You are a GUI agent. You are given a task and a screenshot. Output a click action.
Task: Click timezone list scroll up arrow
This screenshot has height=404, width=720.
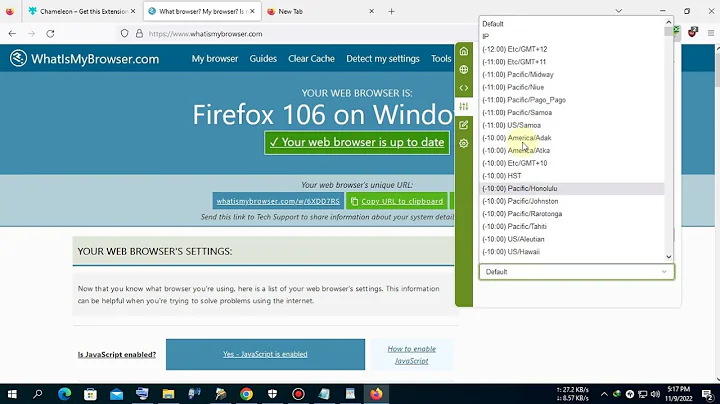point(669,22)
